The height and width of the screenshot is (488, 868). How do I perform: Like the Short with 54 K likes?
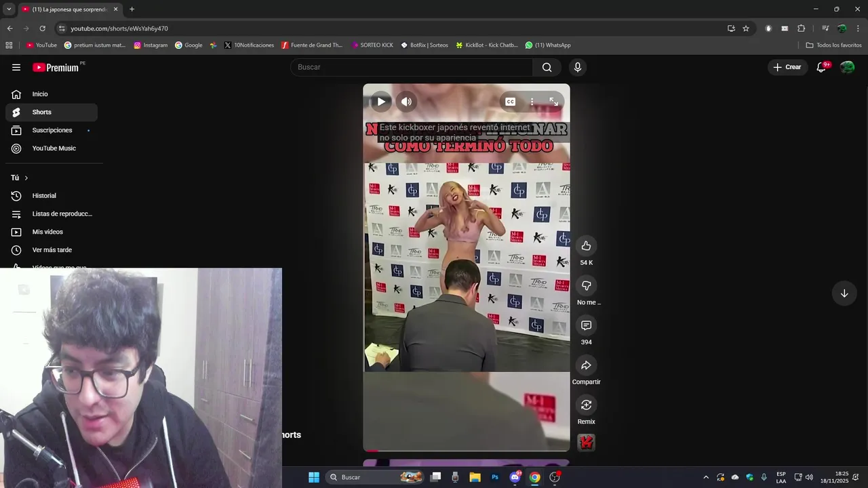tap(586, 246)
